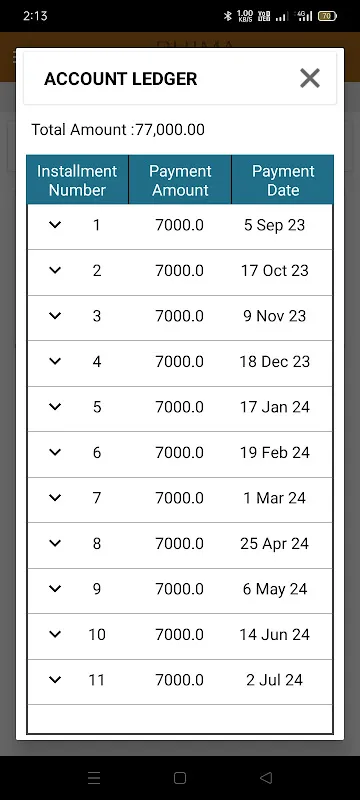
Task: Tap Android home square button
Action: (179, 778)
